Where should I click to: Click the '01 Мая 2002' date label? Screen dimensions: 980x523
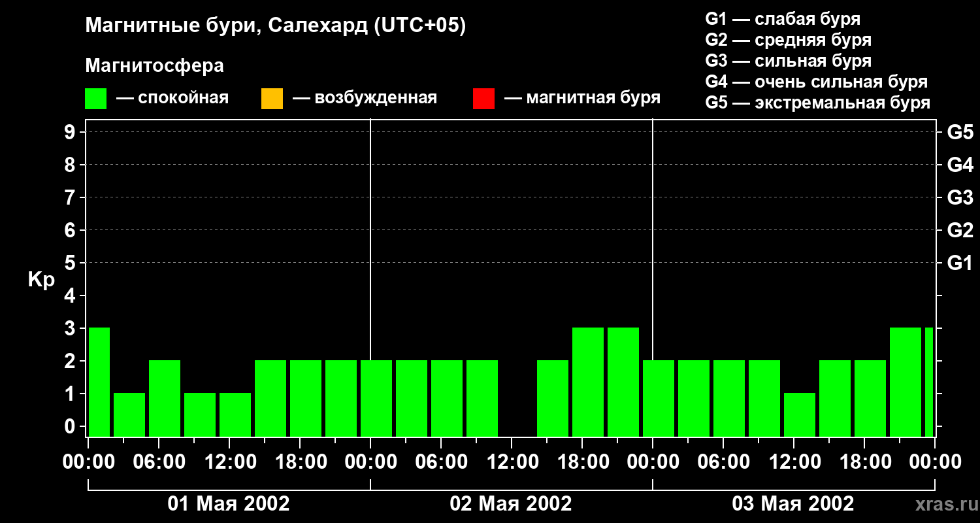229,503
